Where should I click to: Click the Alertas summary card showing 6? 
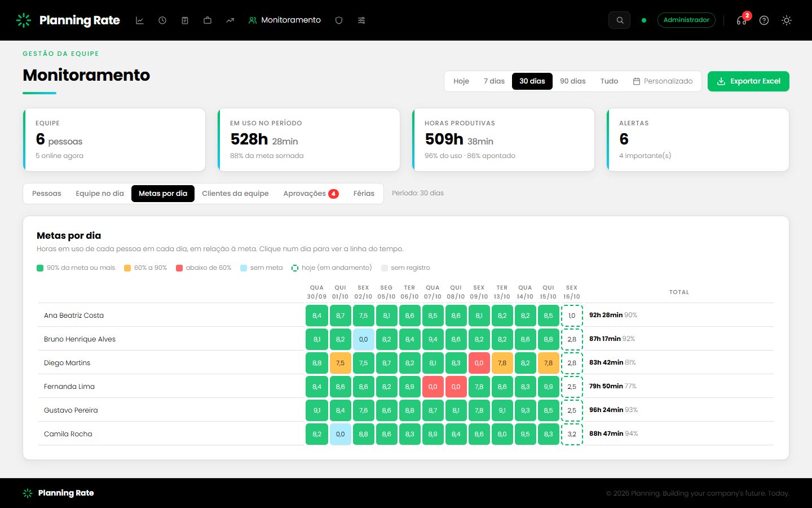tap(698, 140)
